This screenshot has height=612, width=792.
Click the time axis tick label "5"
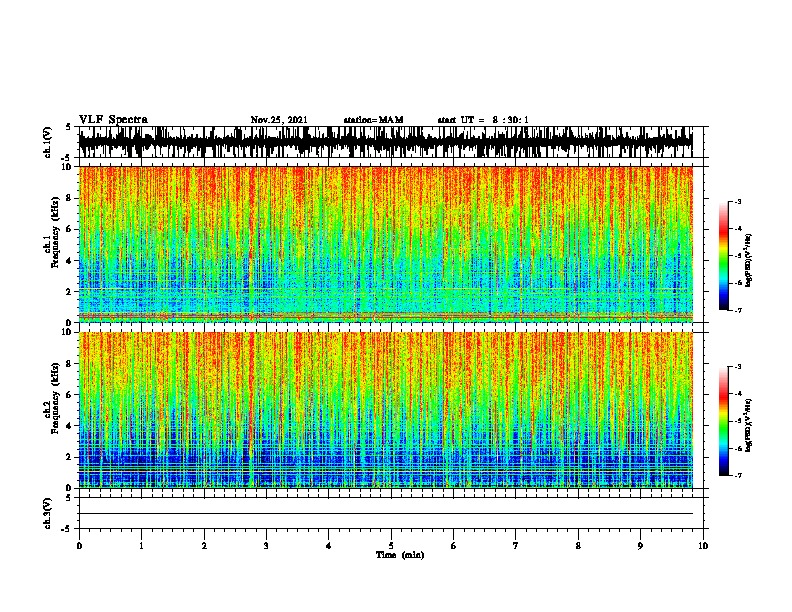391,546
